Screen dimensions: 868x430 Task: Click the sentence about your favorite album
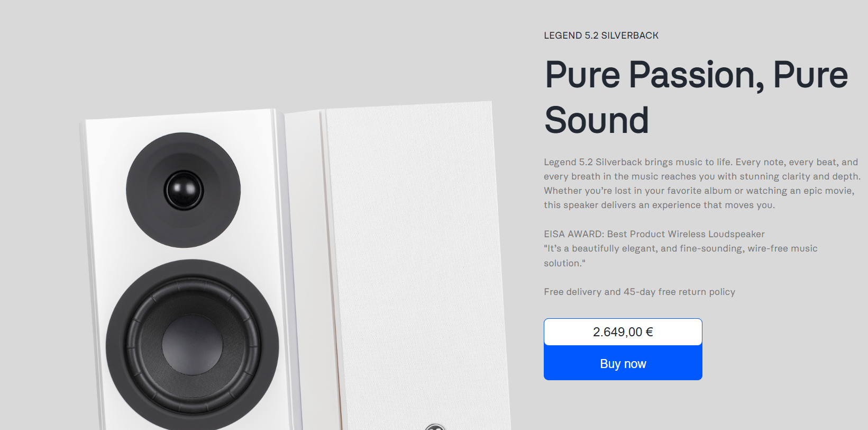(699, 198)
